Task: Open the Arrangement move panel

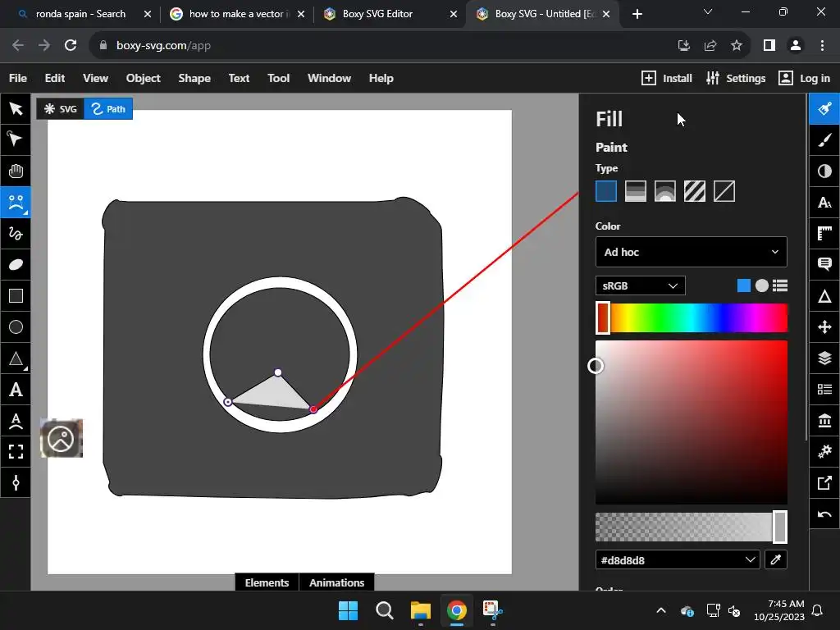Action: point(824,326)
